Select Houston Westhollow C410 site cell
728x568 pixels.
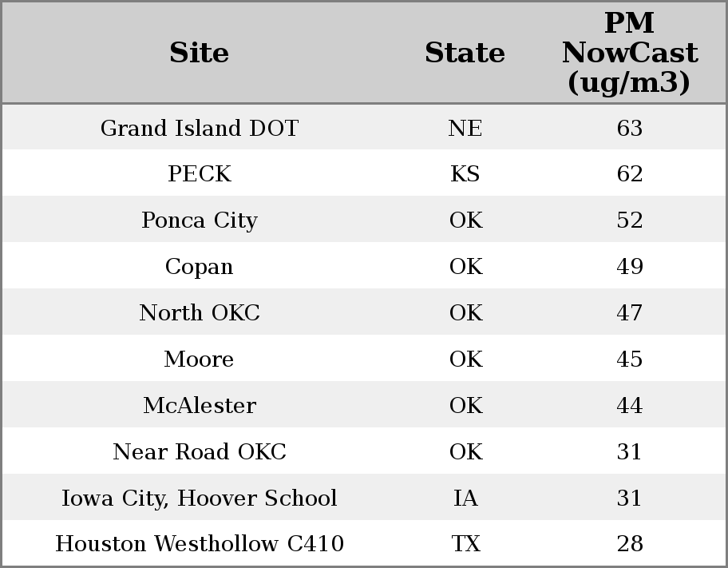(x=199, y=544)
